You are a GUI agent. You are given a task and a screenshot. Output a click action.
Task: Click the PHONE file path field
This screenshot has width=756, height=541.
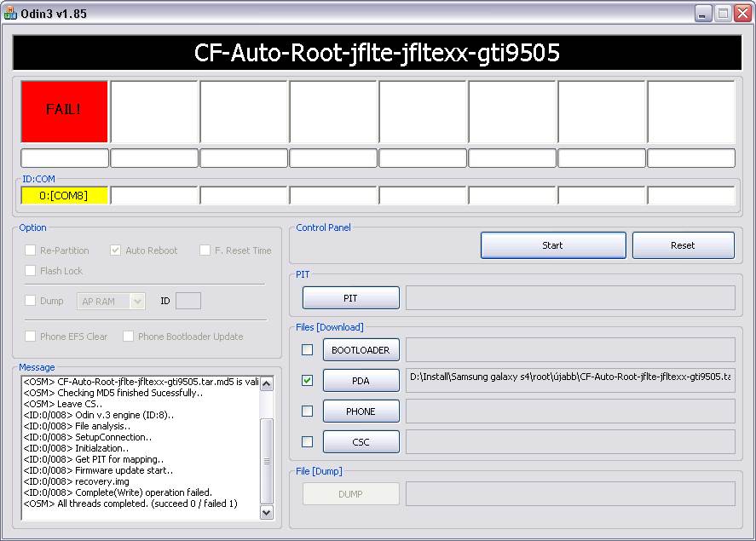(570, 411)
